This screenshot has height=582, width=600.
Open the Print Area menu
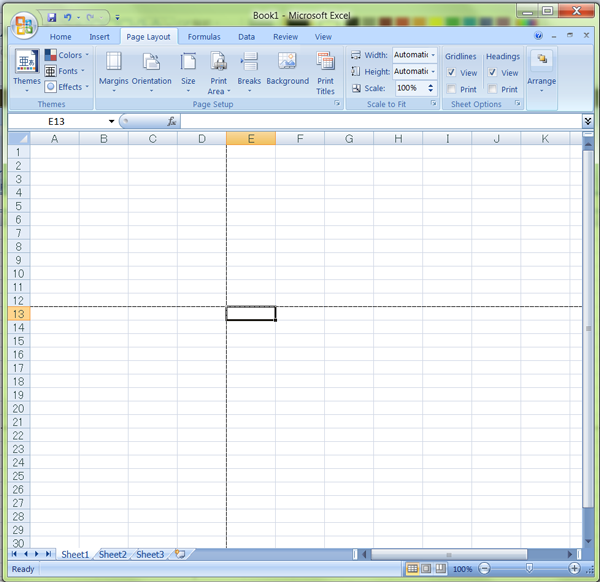pos(218,73)
